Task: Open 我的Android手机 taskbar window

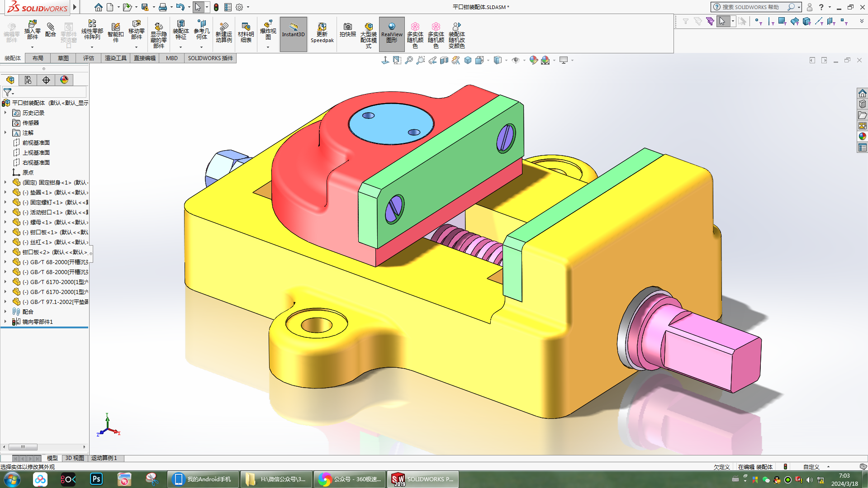Action: click(203, 479)
